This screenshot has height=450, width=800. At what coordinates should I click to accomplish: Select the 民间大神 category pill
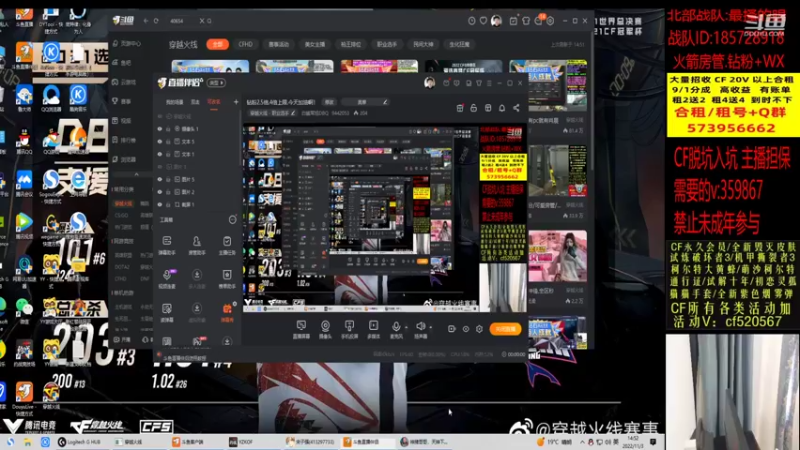coord(423,44)
